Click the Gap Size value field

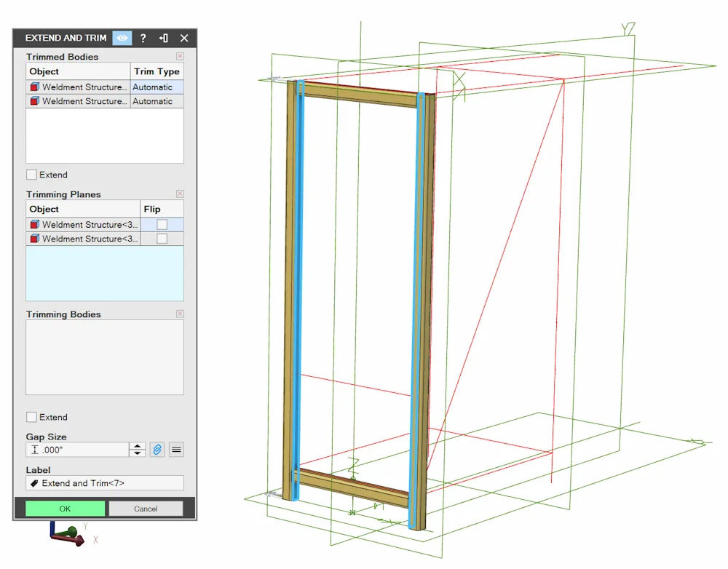pyautogui.click(x=77, y=449)
